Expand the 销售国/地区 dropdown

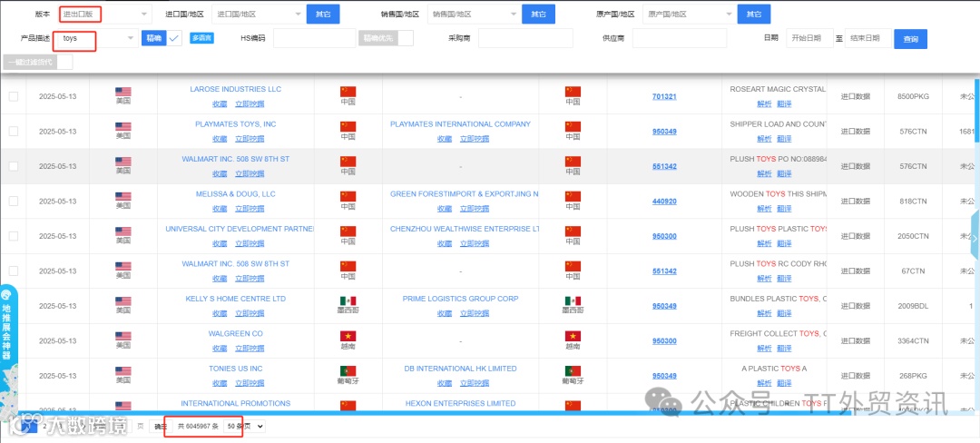pos(475,14)
